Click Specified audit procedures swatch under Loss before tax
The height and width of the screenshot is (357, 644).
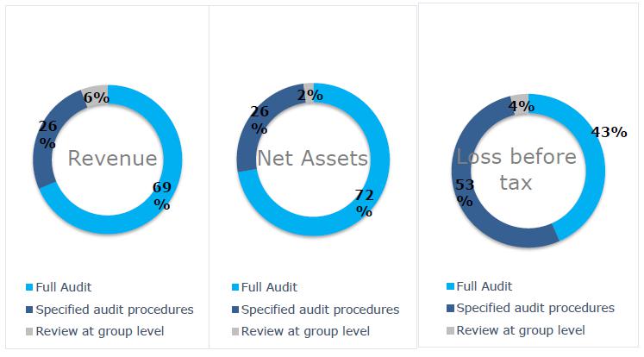tap(451, 309)
